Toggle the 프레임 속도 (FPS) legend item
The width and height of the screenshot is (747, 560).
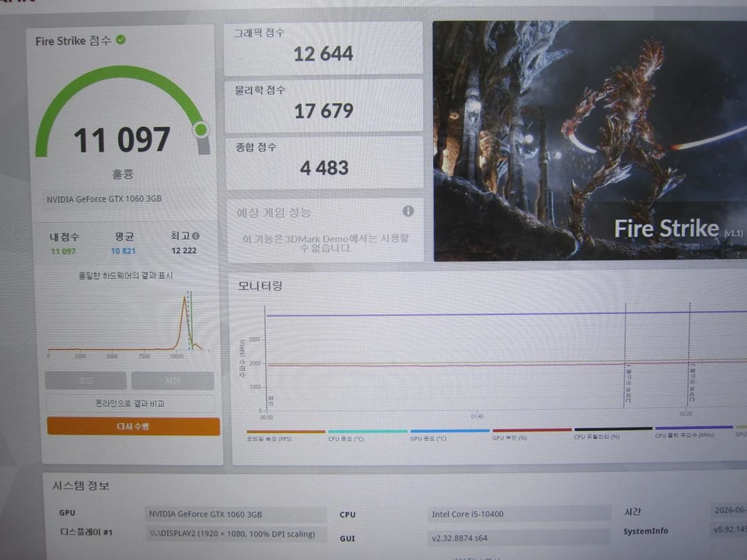(x=285, y=436)
